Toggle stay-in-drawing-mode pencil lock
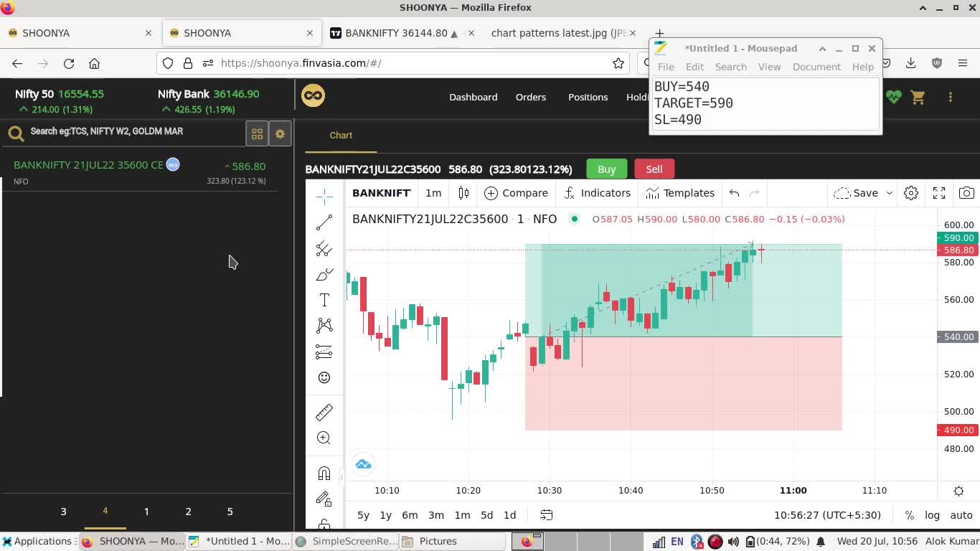Image resolution: width=980 pixels, height=551 pixels. [x=324, y=499]
